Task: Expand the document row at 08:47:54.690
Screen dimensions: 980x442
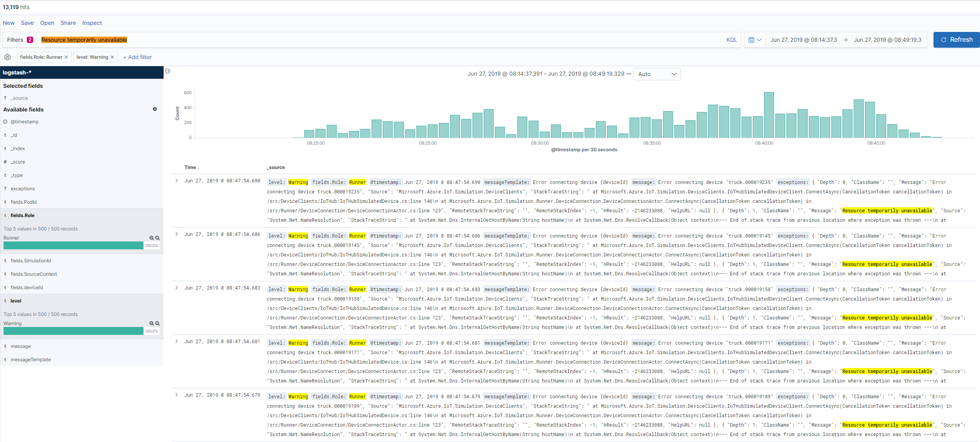Action: [x=176, y=181]
